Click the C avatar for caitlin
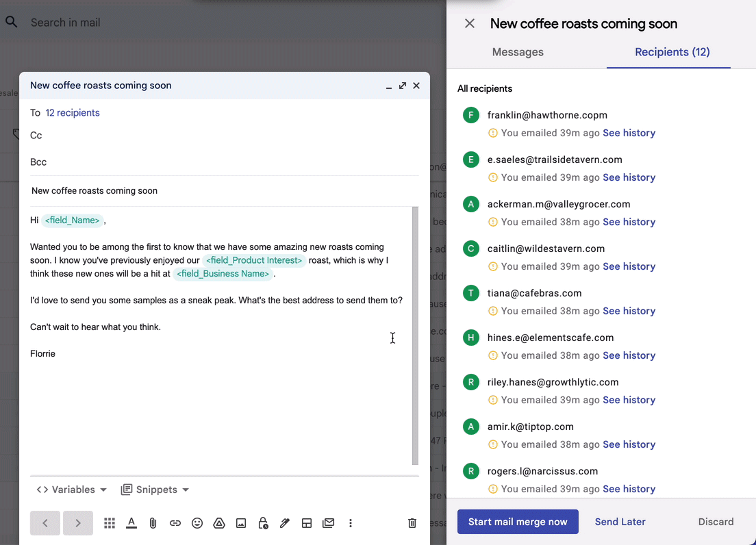 click(x=471, y=249)
